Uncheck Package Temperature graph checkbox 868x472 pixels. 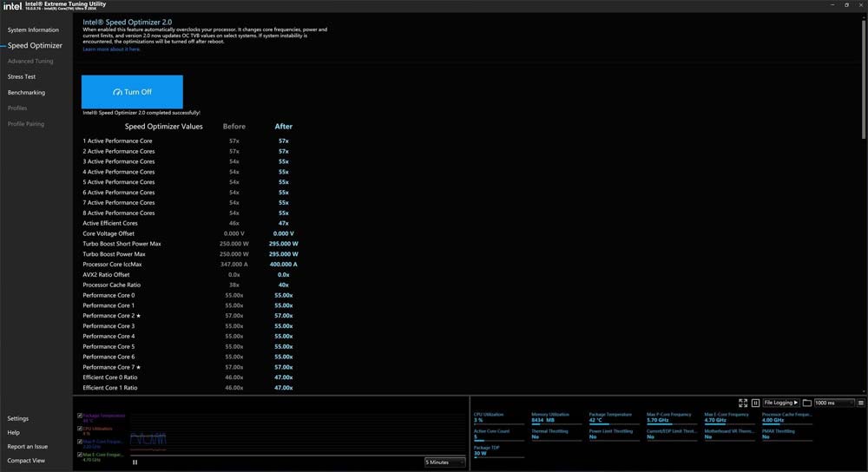tap(80, 416)
